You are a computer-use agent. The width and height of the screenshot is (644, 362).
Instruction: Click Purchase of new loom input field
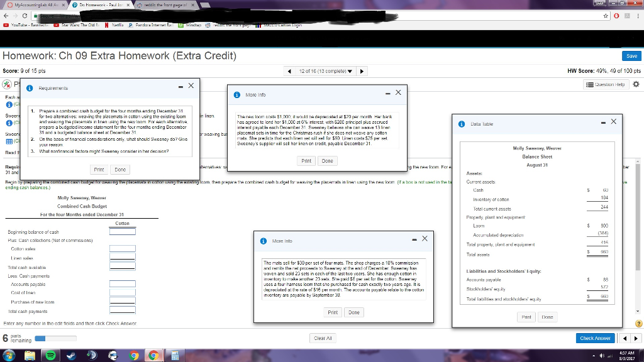pos(123,302)
